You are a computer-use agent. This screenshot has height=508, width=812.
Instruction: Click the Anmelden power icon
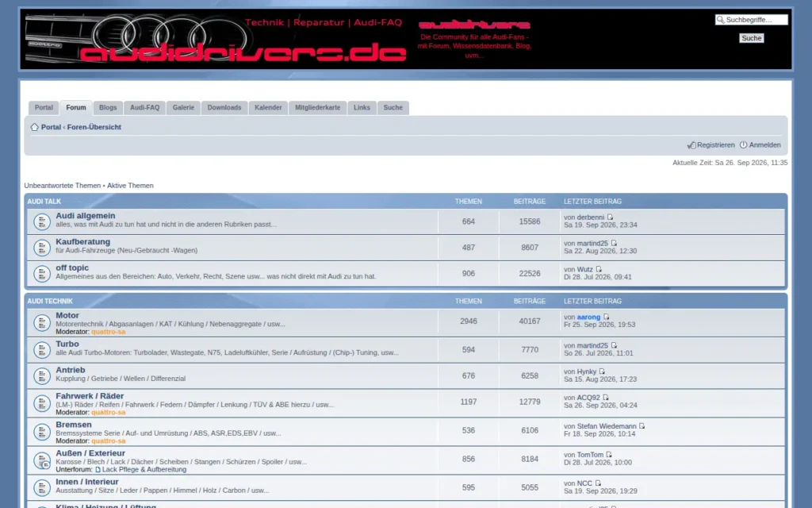coord(743,145)
